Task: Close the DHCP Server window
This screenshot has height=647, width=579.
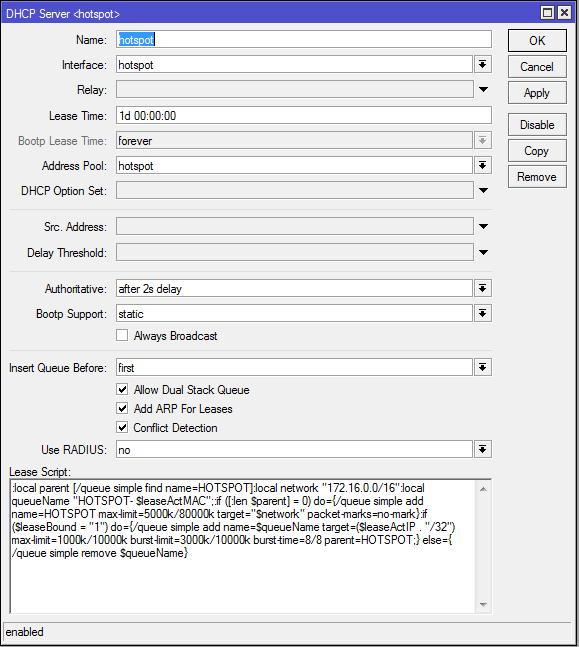Action: coord(564,13)
